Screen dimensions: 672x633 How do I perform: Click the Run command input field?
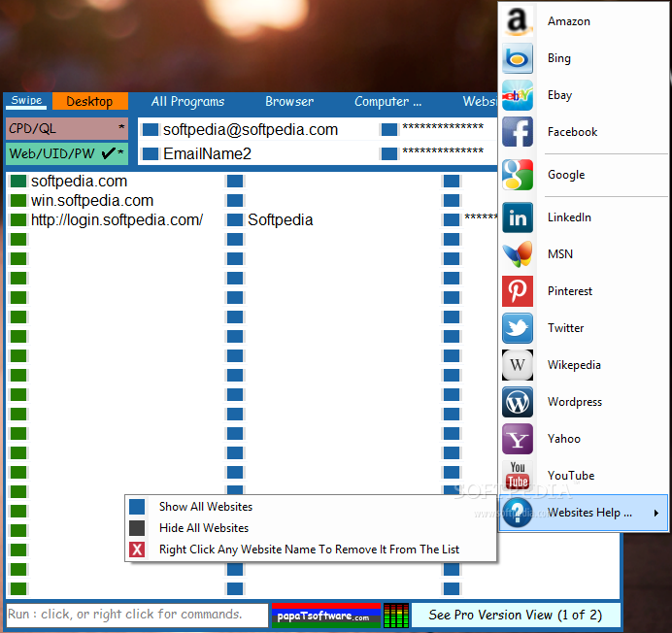point(137,615)
